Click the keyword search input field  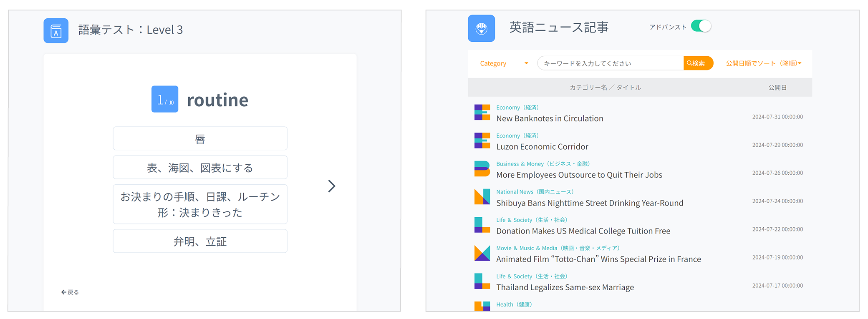coord(610,63)
